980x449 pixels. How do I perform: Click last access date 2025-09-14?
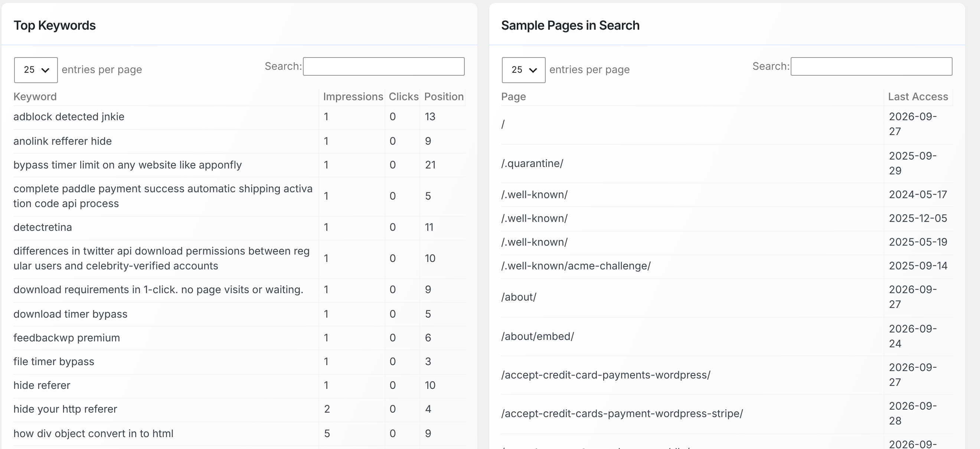918,266
